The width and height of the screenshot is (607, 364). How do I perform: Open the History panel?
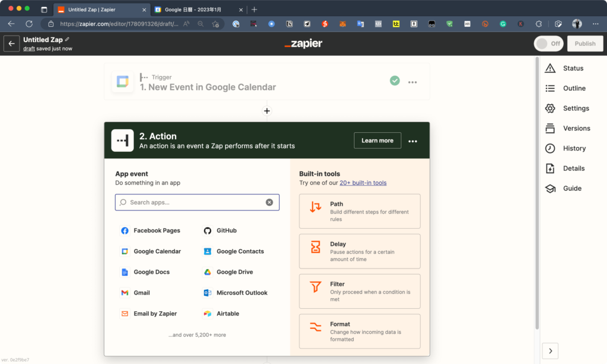[565, 148]
